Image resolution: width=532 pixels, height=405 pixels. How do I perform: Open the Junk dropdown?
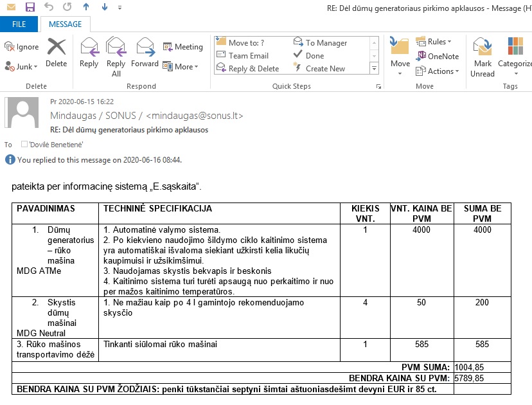click(x=22, y=66)
